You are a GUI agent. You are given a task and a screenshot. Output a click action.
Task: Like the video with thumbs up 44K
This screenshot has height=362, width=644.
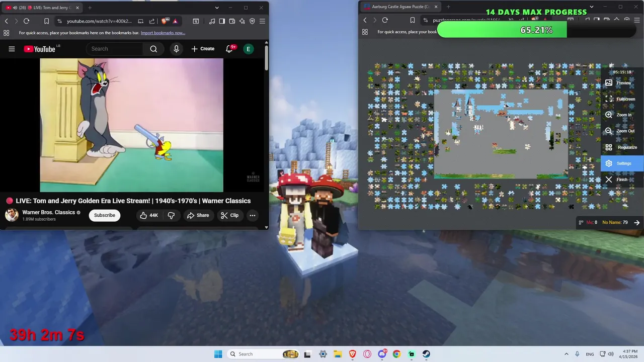click(x=149, y=215)
